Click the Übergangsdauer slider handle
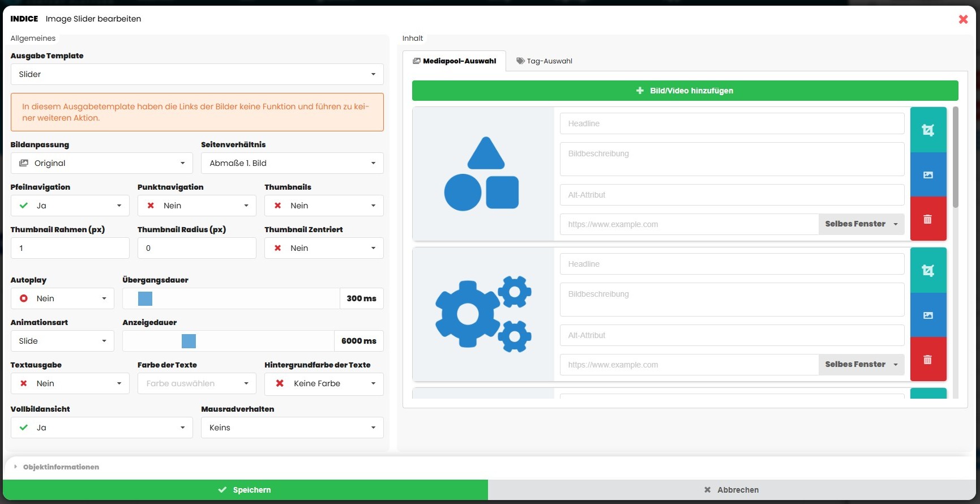The height and width of the screenshot is (504, 980). click(145, 298)
